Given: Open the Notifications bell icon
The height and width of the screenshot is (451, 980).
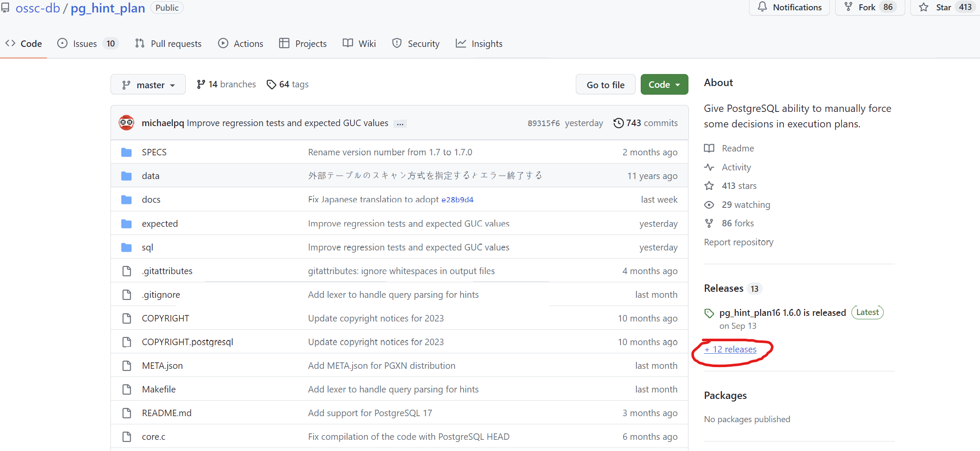Looking at the screenshot, I should point(762,6).
